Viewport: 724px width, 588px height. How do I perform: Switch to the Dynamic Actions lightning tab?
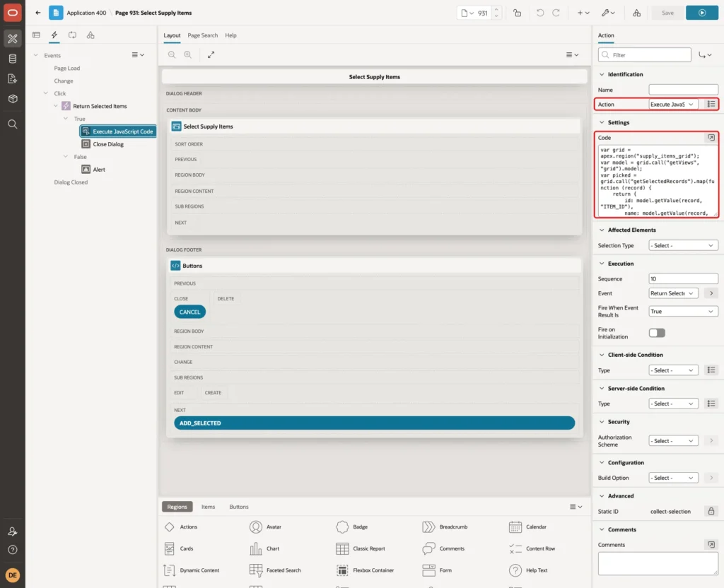pyautogui.click(x=54, y=35)
